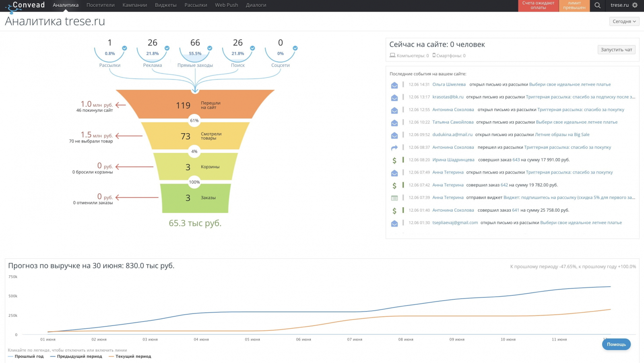This screenshot has height=363, width=644.
Task: Open visitor Ольга Шмелева profile link
Action: click(x=449, y=85)
